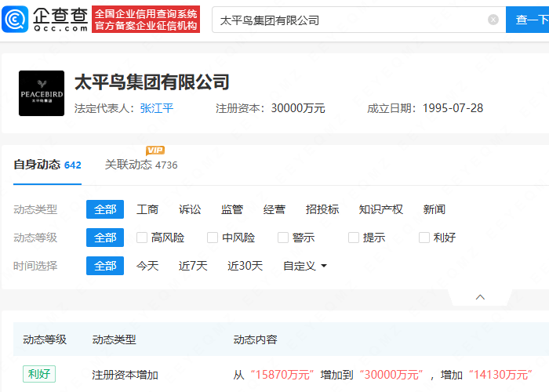Screen dimensions: 549x392
Task: Collapse the filter panel with the up chevron
Action: (480, 297)
